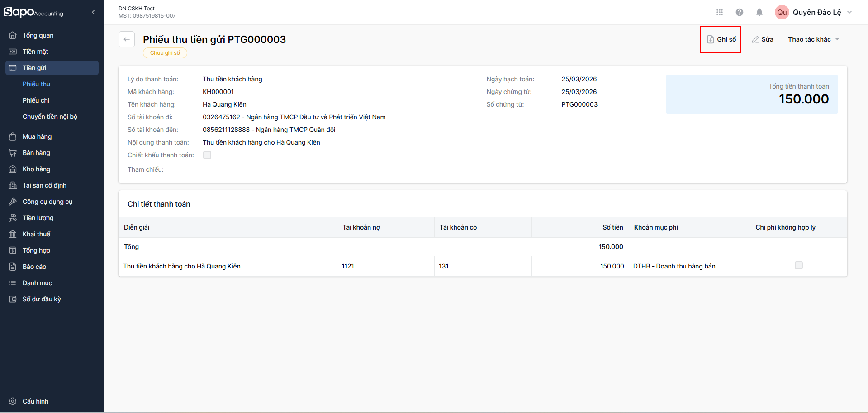
Task: Tick the Chi phí không hợp lý checkbox
Action: (x=799, y=265)
